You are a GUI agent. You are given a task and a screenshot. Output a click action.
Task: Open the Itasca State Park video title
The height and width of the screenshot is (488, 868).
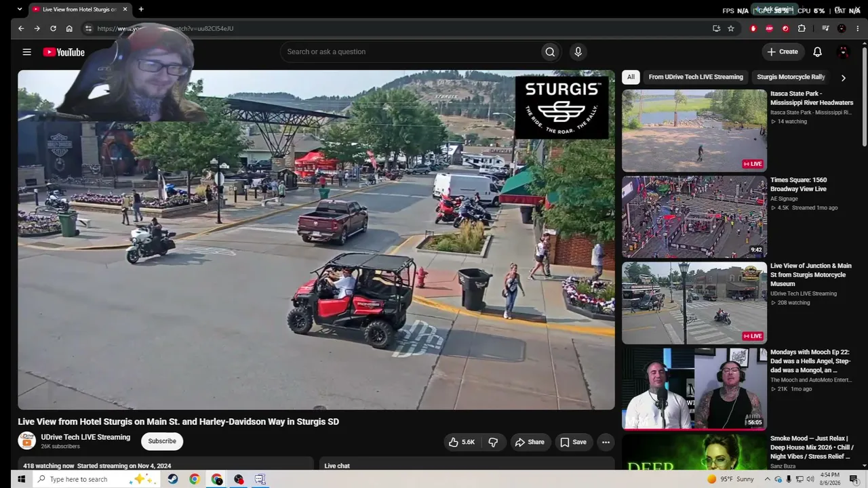tap(812, 98)
